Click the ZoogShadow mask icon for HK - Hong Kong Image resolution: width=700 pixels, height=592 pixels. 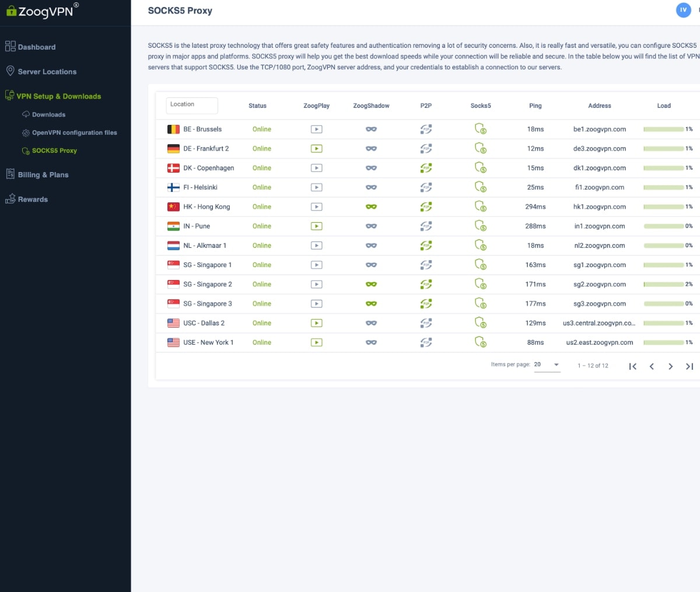[x=371, y=207]
